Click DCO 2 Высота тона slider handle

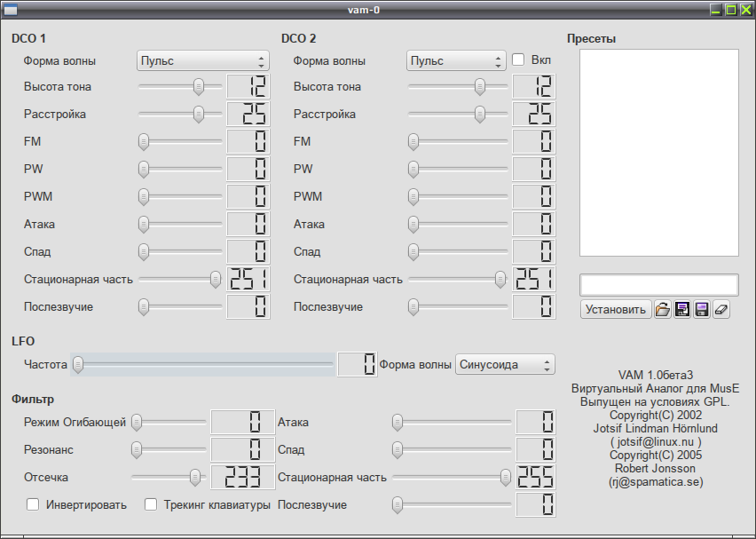point(480,87)
